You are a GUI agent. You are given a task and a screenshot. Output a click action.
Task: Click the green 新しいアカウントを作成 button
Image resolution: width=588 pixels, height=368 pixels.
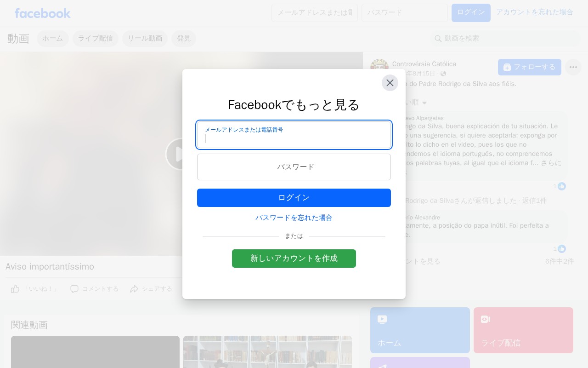[294, 259]
